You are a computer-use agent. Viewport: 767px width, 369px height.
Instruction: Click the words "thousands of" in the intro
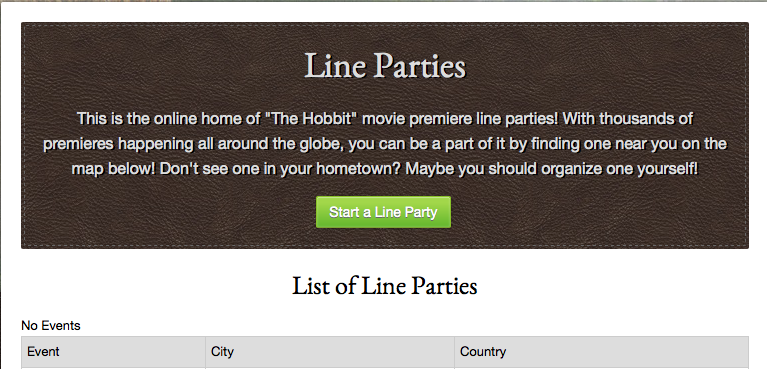pos(647,119)
